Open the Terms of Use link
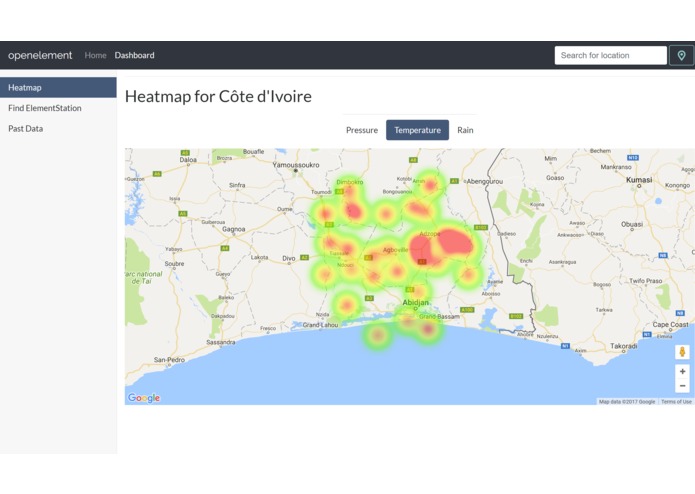Screen dimensions: 695x494 676,402
